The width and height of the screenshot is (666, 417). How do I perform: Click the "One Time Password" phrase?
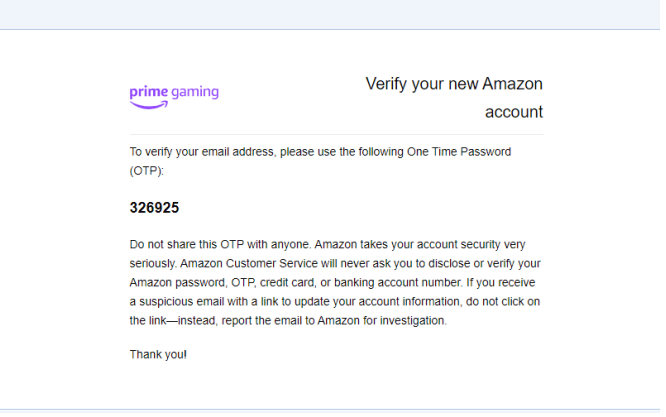point(459,152)
